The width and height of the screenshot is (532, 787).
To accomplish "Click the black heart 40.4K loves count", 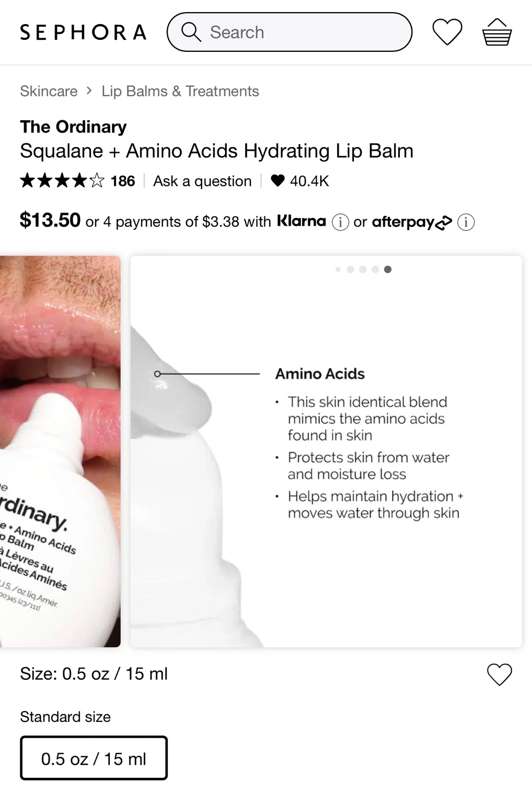I will pos(300,181).
